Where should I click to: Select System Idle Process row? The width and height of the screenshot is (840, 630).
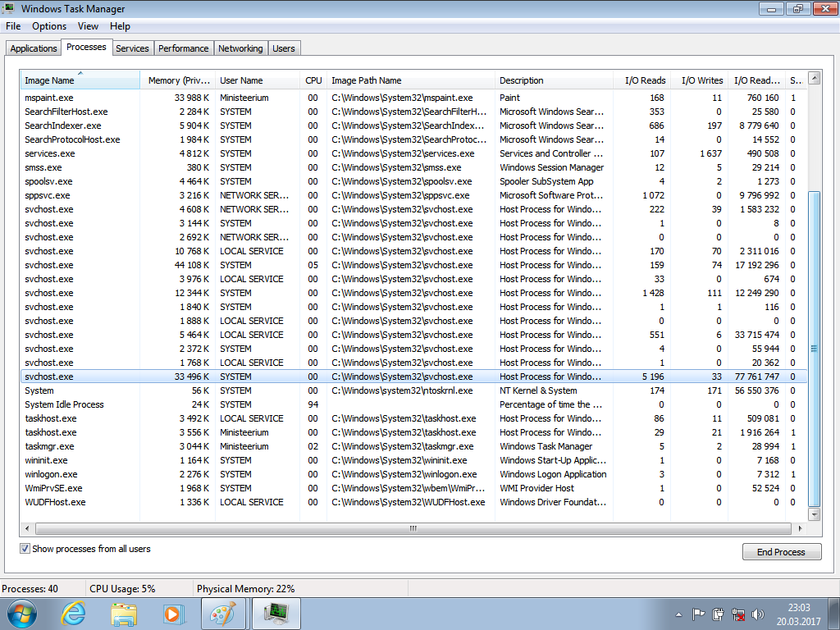click(413, 404)
